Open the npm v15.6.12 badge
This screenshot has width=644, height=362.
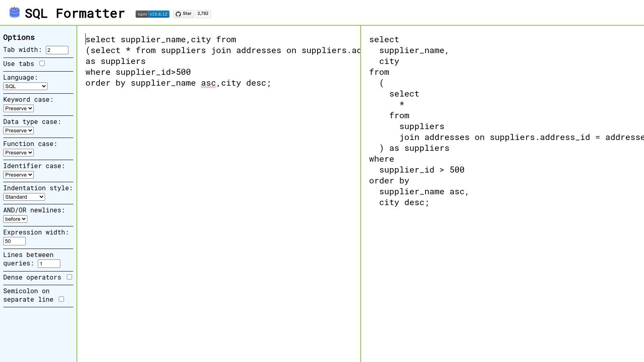point(152,14)
